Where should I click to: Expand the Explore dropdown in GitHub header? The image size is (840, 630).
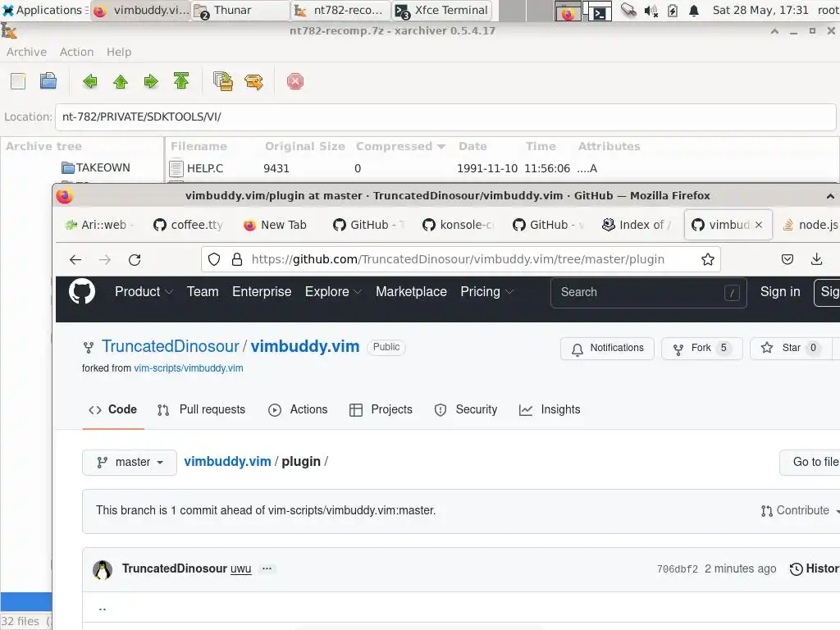(333, 292)
